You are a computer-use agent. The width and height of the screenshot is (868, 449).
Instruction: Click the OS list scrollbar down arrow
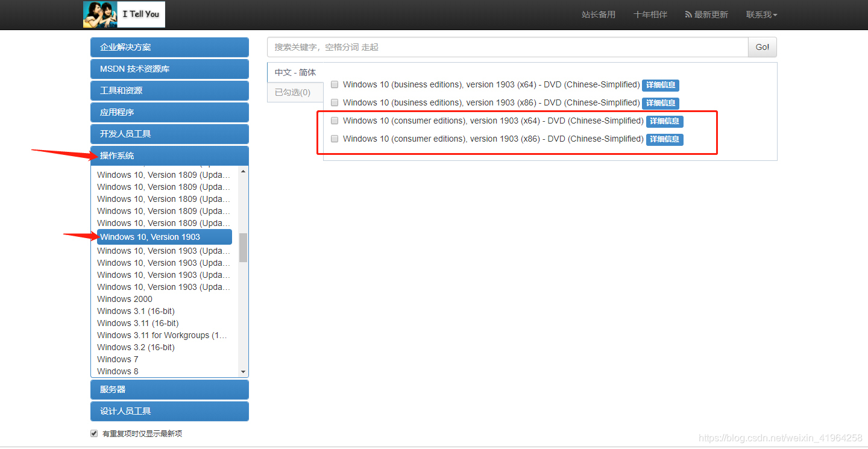[243, 372]
